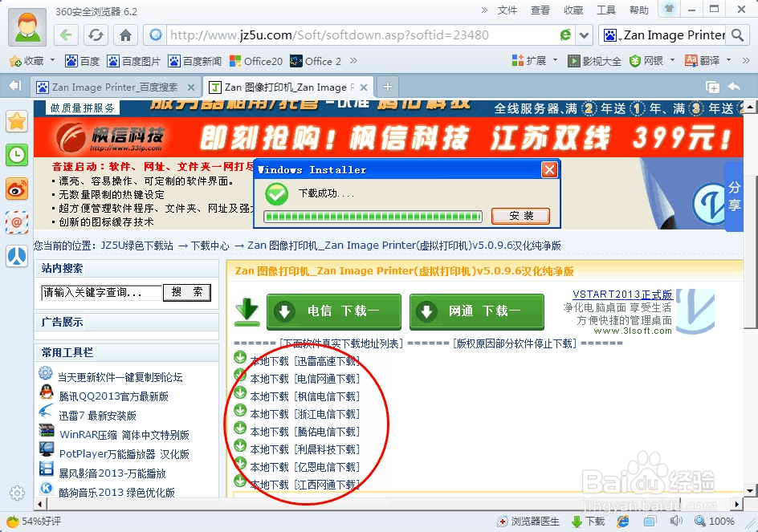Click the user avatar icon
The height and width of the screenshot is (532, 758).
coord(27,26)
